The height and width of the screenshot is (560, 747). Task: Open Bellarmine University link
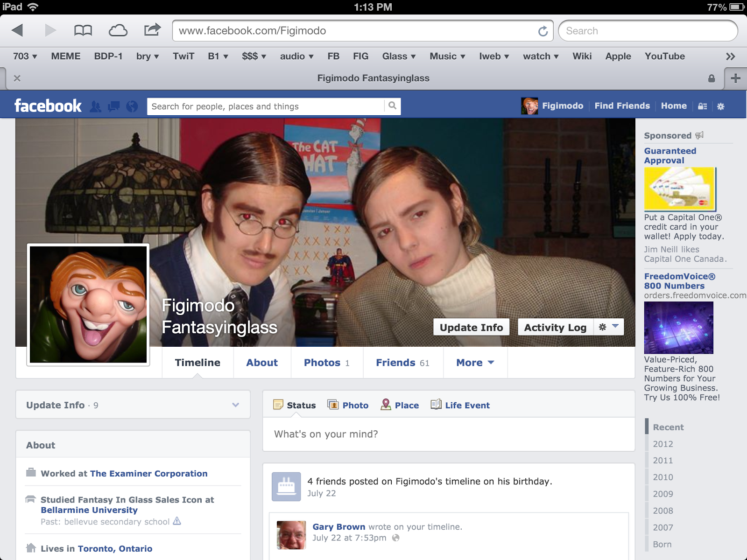pyautogui.click(x=89, y=510)
